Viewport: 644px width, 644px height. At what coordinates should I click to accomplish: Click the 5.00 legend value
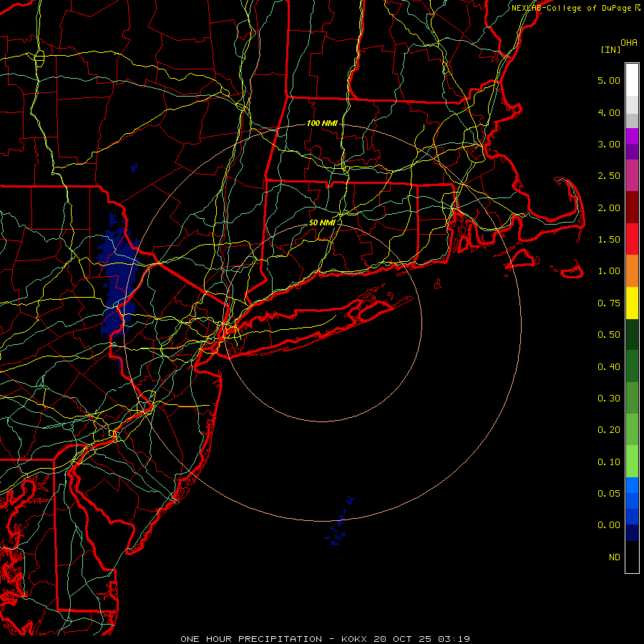[609, 80]
